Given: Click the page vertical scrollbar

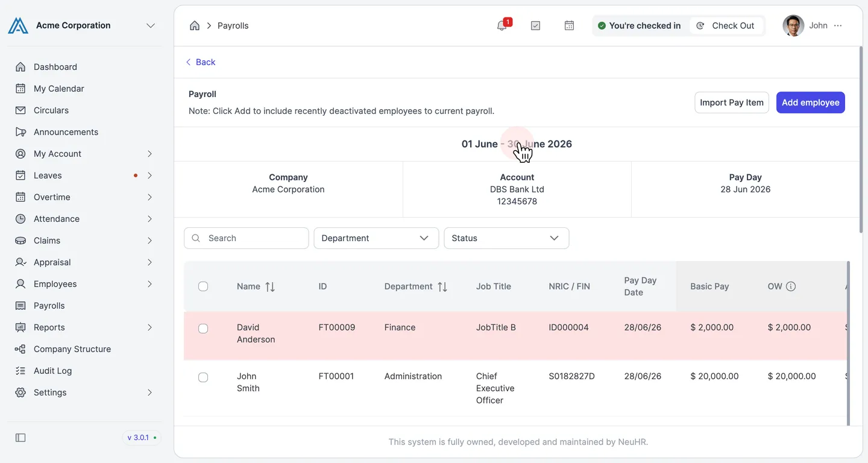Looking at the screenshot, I should tap(860, 140).
